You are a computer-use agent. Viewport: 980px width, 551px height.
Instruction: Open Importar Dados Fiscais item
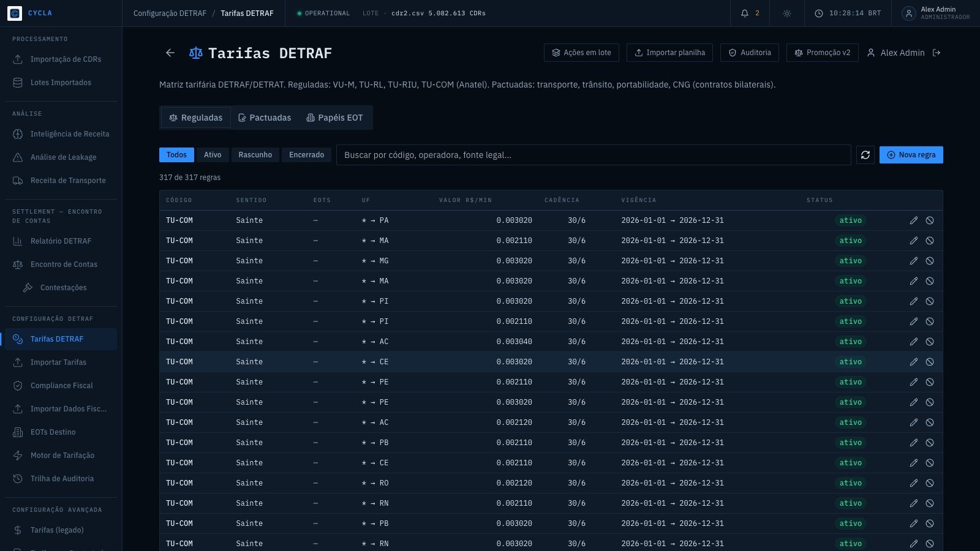coord(61,409)
